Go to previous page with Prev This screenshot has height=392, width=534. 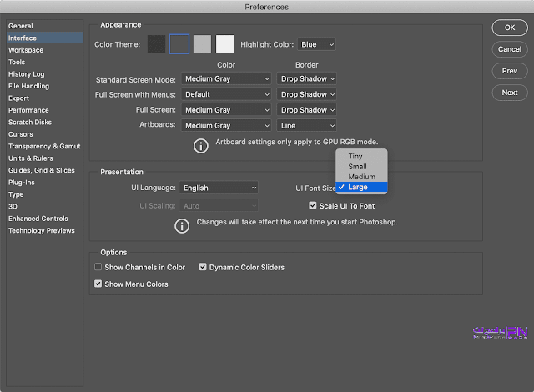[510, 71]
